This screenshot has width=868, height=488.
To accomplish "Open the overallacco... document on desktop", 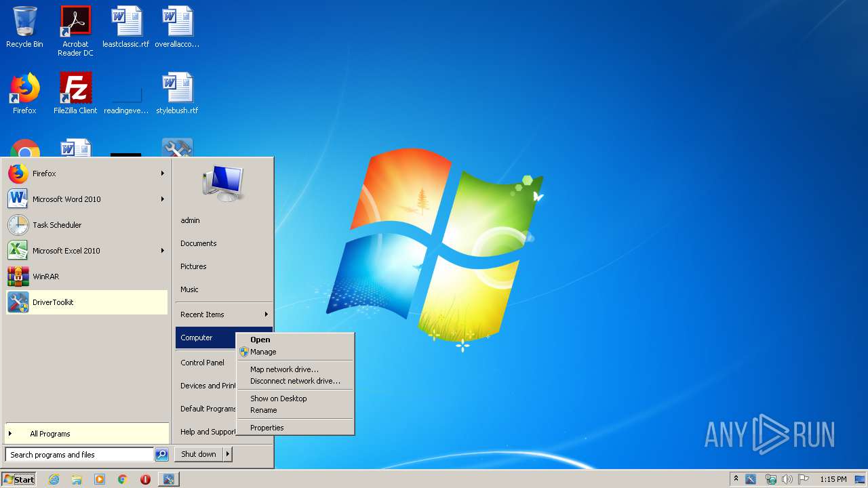I will (177, 27).
